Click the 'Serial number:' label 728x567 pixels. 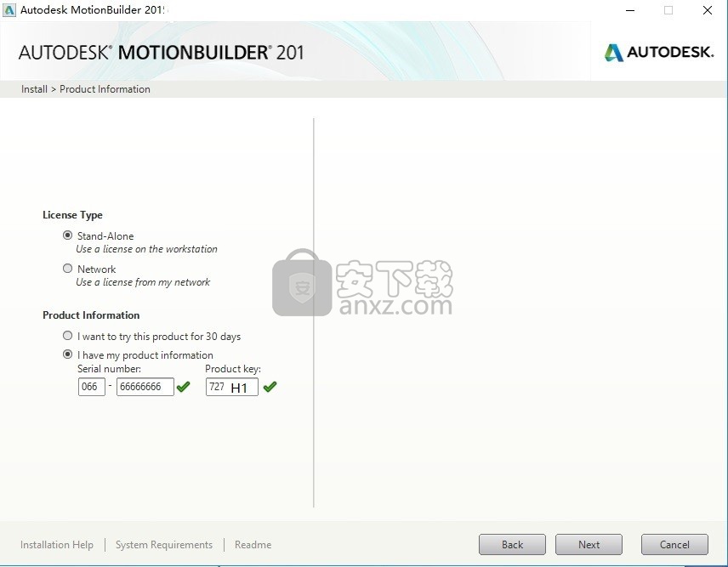click(x=109, y=369)
